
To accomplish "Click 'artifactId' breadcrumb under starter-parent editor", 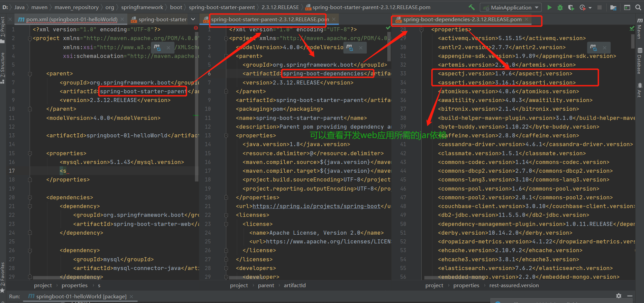I will point(295,285).
